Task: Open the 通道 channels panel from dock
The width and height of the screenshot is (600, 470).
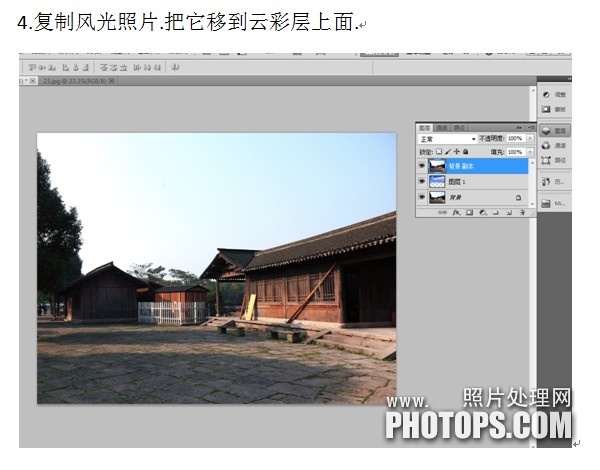Action: (x=554, y=145)
